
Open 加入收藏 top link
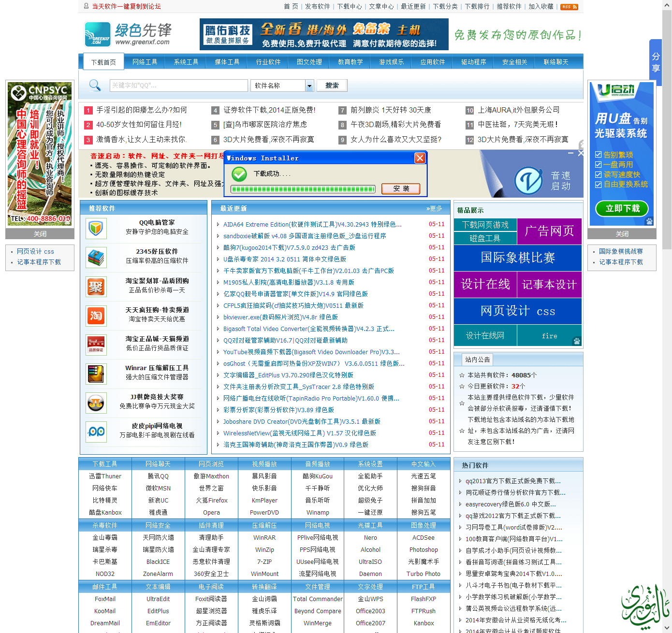click(x=541, y=6)
